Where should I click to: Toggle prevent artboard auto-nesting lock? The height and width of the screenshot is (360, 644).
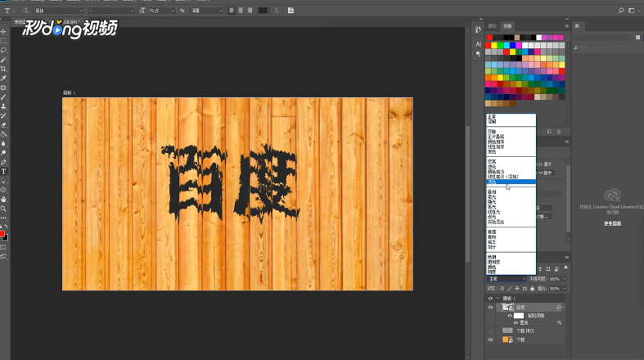[x=525, y=289]
